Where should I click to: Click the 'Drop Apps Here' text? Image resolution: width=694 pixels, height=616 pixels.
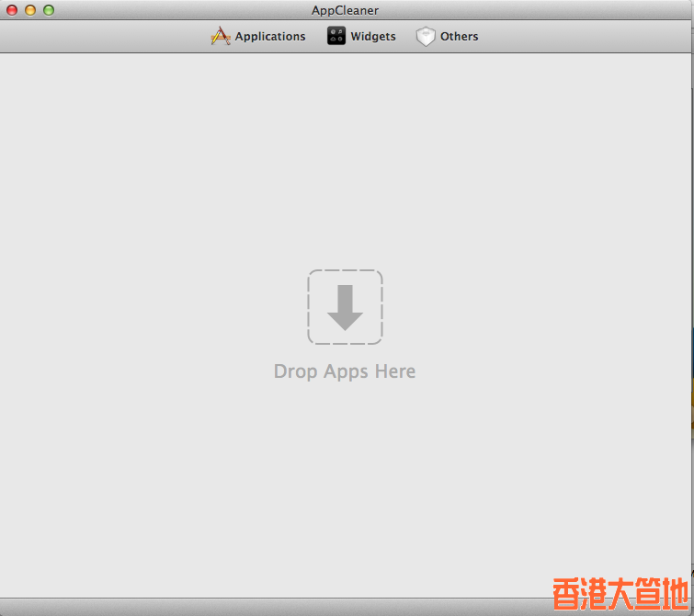click(345, 371)
